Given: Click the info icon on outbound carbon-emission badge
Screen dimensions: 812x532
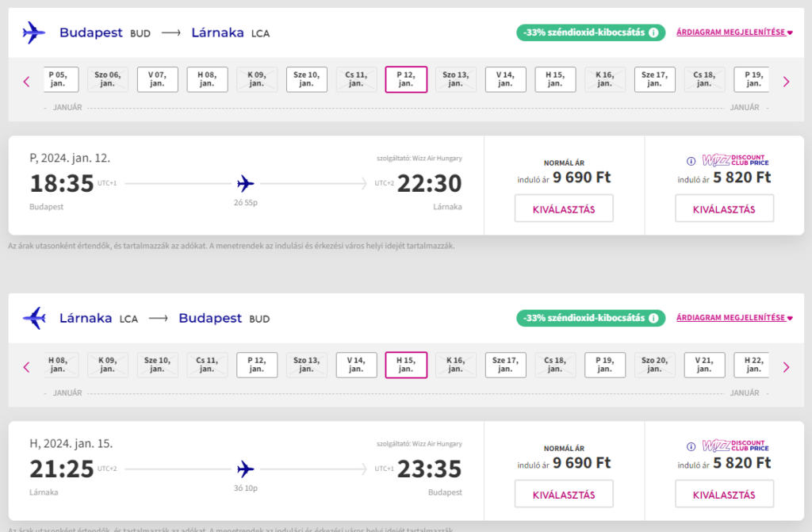Looking at the screenshot, I should pyautogui.click(x=653, y=33).
